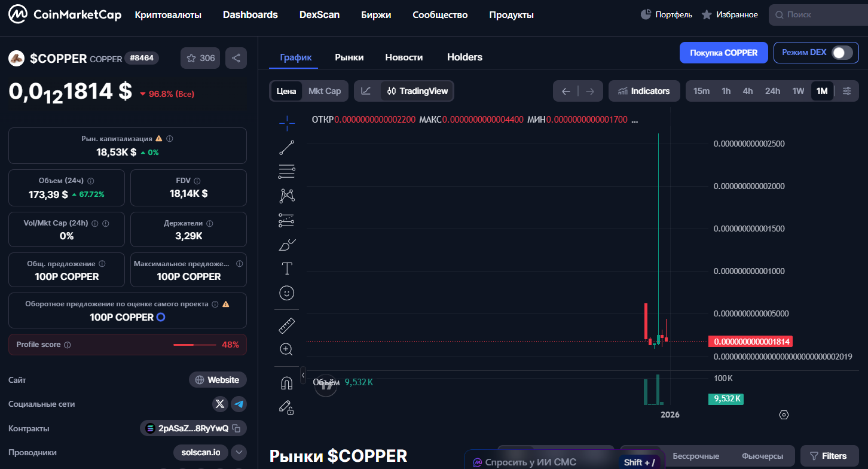
Task: Open the solscan.io explorer link
Action: click(x=200, y=453)
